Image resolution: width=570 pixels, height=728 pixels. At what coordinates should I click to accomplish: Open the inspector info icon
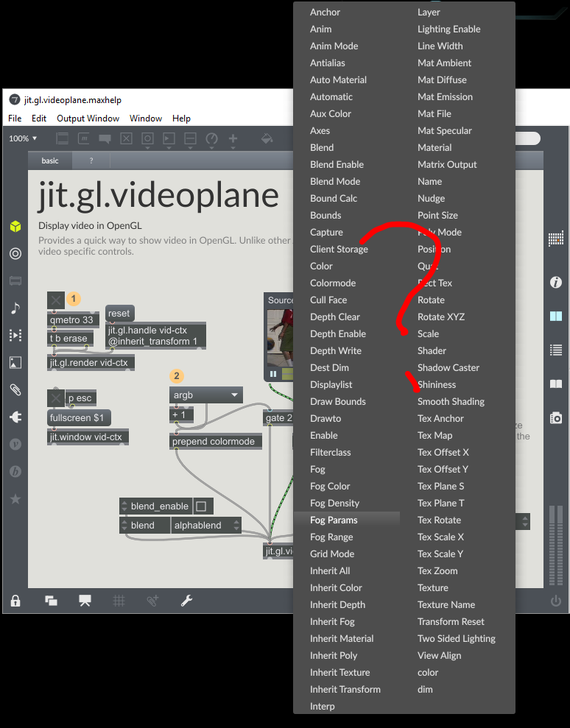(555, 282)
